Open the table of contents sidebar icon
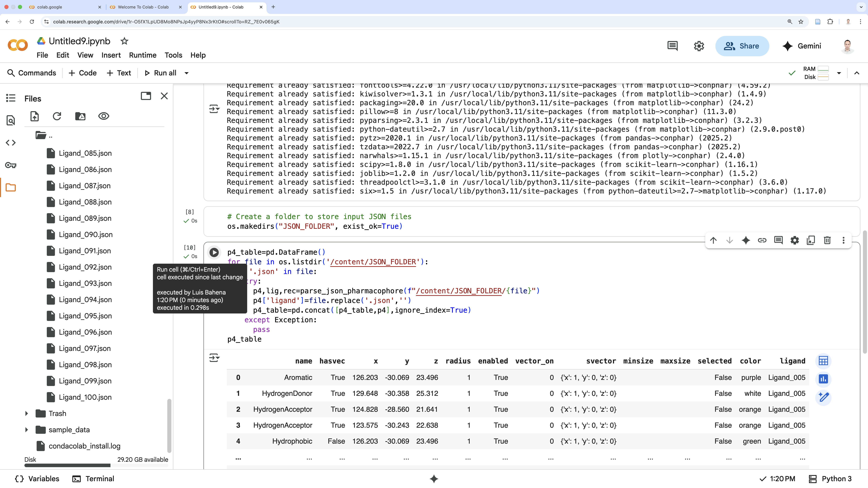868x488 pixels. click(11, 98)
